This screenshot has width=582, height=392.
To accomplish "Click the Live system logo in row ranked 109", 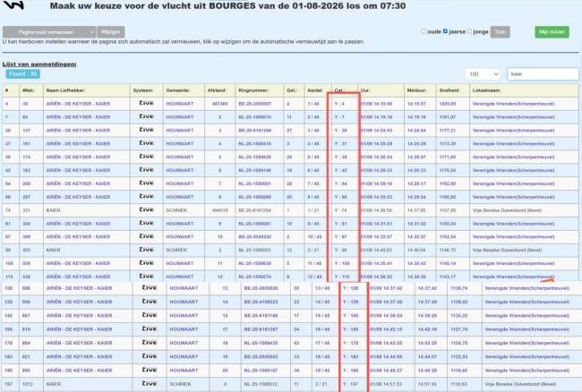I will click(146, 263).
